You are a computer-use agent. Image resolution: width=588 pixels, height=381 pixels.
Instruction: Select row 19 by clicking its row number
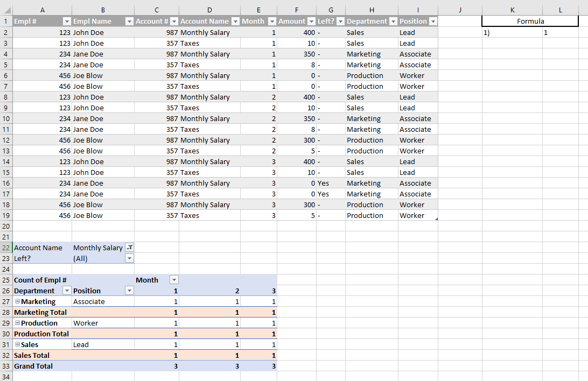click(x=6, y=215)
